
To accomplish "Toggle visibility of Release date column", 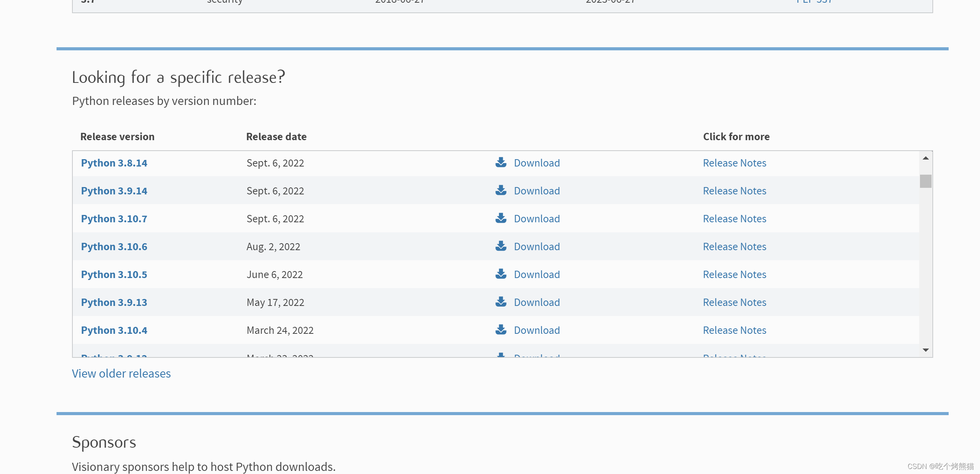I will [x=277, y=136].
